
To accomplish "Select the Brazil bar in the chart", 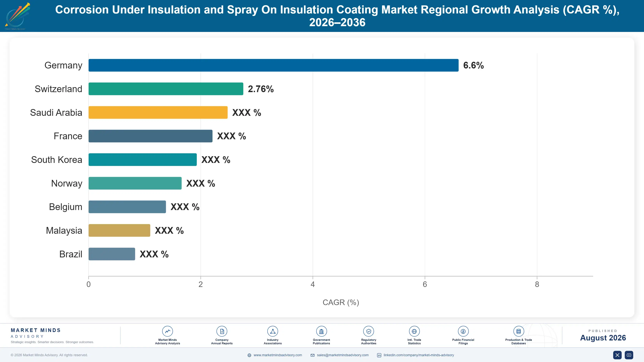I will coord(112,254).
